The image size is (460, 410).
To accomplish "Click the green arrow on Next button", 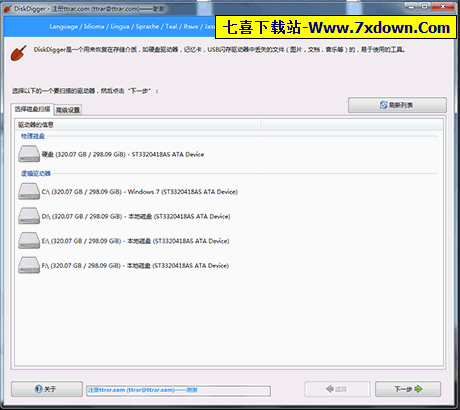I will (418, 389).
